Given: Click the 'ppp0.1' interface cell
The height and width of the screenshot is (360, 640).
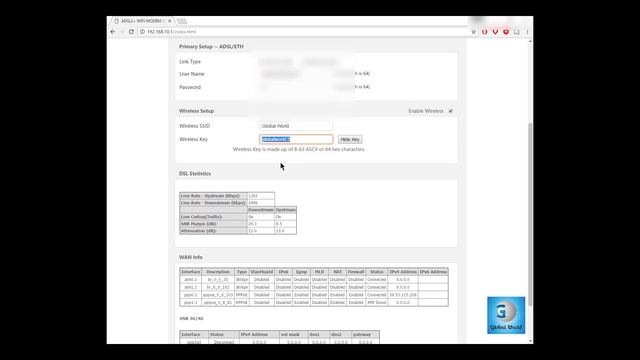Looking at the screenshot, I should click(191, 295).
